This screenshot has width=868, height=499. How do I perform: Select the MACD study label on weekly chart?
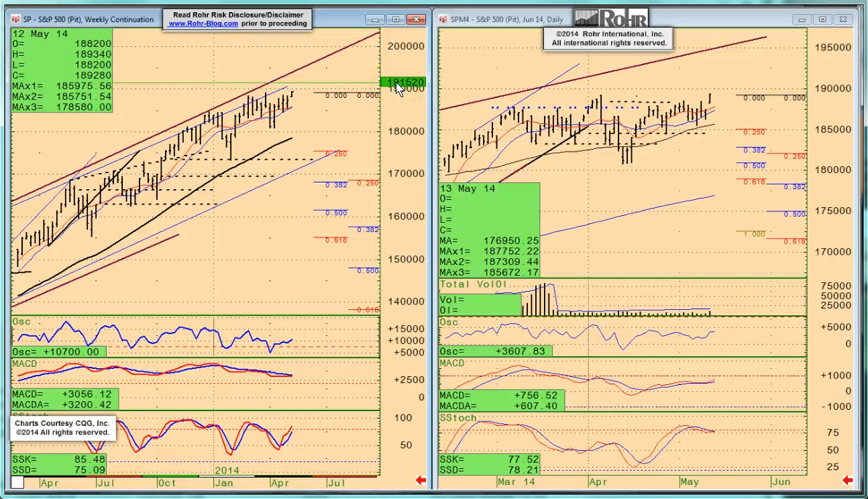pos(23,364)
